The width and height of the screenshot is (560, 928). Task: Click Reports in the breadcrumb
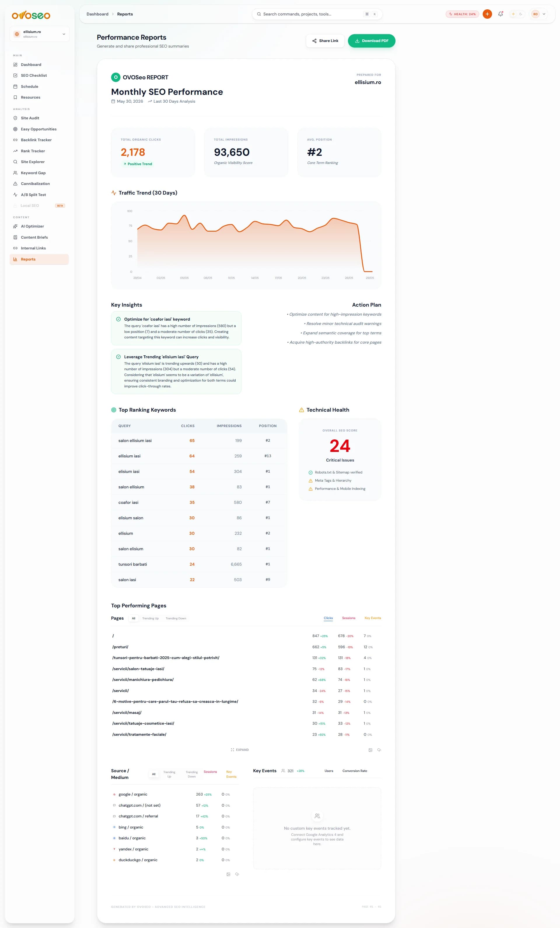pos(125,14)
